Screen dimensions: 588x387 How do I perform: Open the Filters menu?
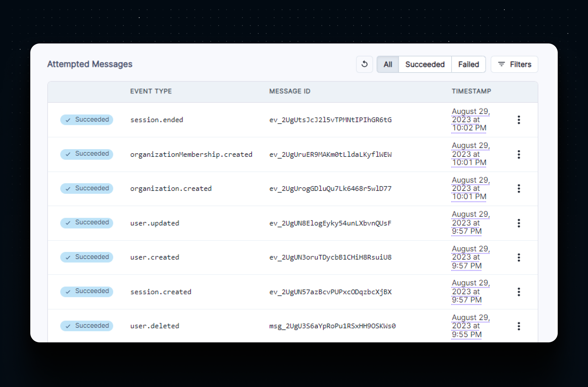(x=514, y=64)
